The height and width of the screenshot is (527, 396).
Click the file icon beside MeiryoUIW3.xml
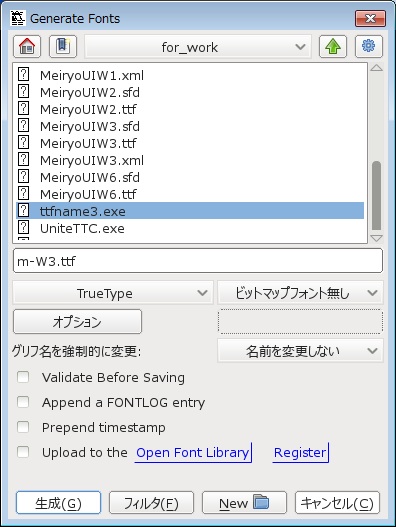pyautogui.click(x=23, y=159)
